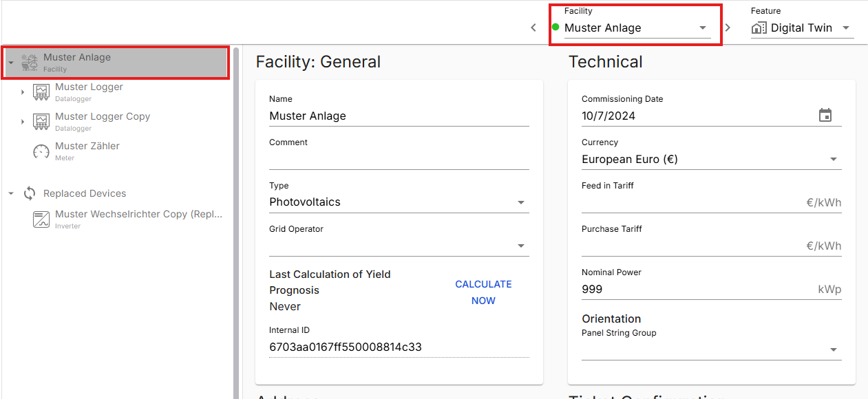Click the Muster Logger Copy datalogger icon

pos(41,122)
